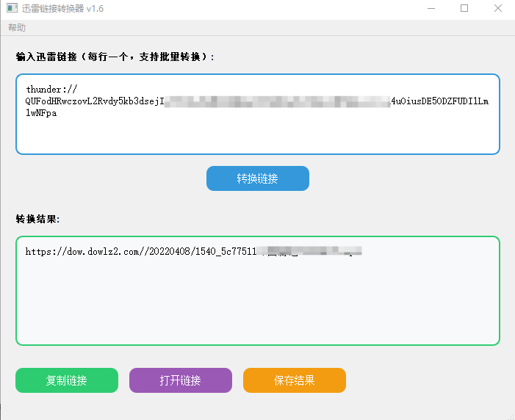This screenshot has height=420, width=515.
Task: Click the 复制链接 button
Action: tap(67, 380)
